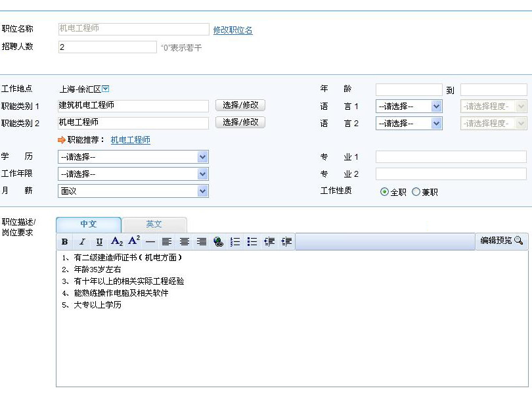Select the 兼职 radio button
The height and width of the screenshot is (401, 532).
click(x=416, y=192)
